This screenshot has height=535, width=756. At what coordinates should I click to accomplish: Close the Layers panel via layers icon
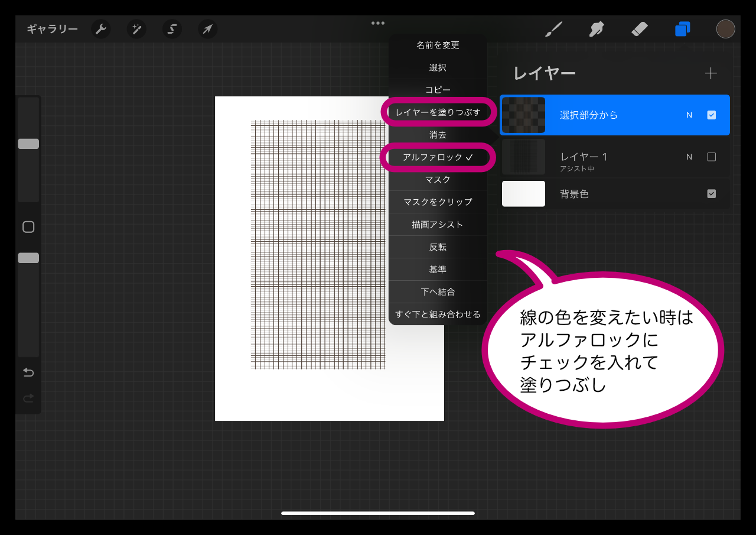pyautogui.click(x=683, y=29)
